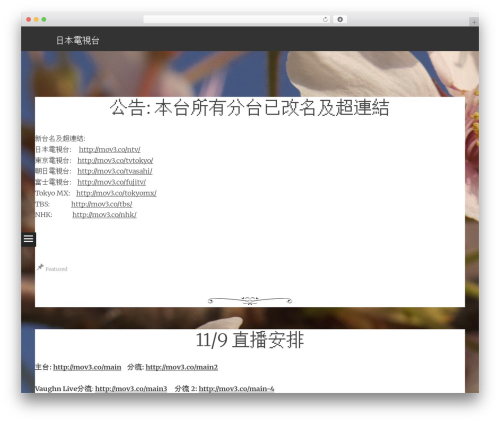Click the browser address bar

pos(236,20)
